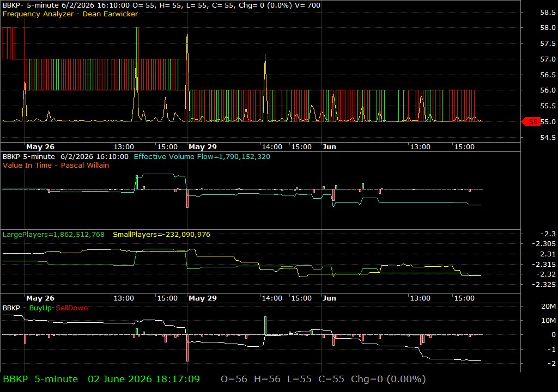Click 'May 26' on lower time axis

click(x=40, y=298)
